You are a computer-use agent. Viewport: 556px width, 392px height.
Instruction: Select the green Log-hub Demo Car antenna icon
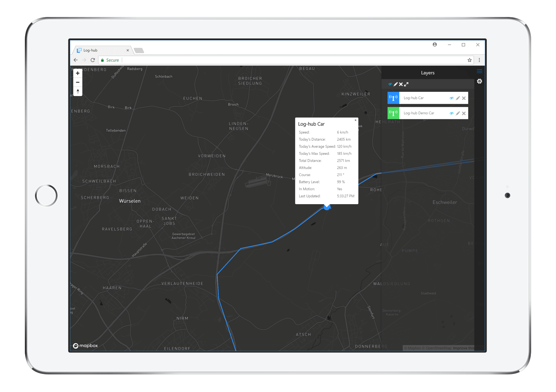pos(393,113)
